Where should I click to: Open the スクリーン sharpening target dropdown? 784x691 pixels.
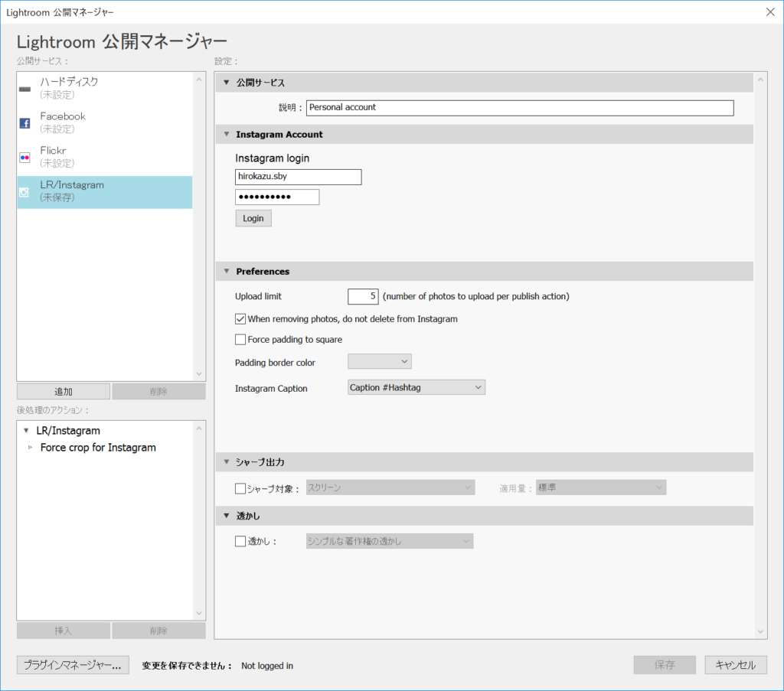(390, 487)
